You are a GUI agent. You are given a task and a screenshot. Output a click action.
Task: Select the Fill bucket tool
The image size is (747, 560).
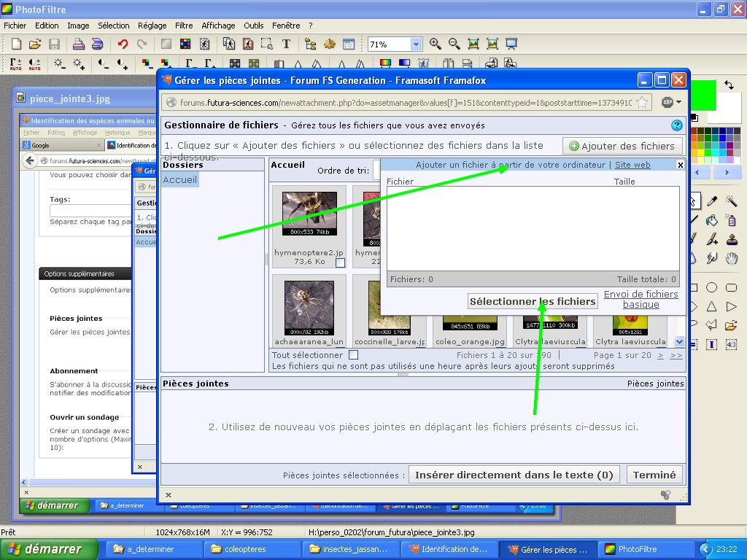712,220
